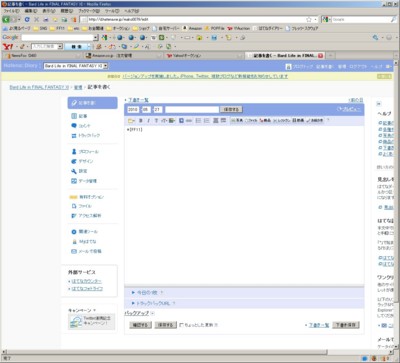Click the Google toolbar logo

pyautogui.click(x=10, y=37)
